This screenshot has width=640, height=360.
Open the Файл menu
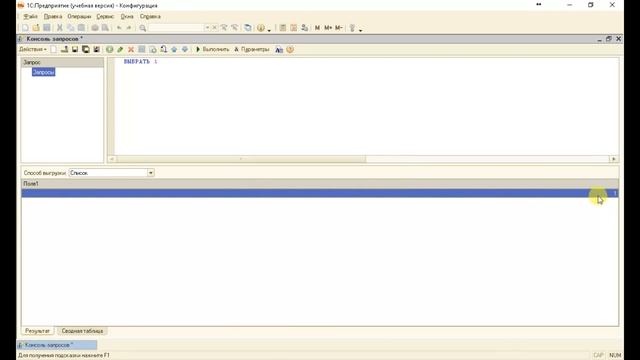[30, 16]
